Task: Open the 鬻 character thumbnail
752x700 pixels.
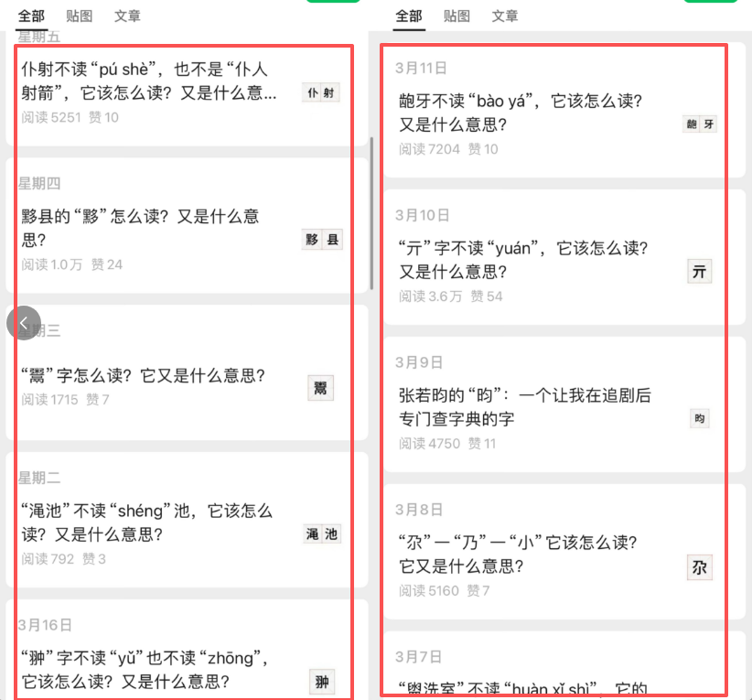Action: 320,388
